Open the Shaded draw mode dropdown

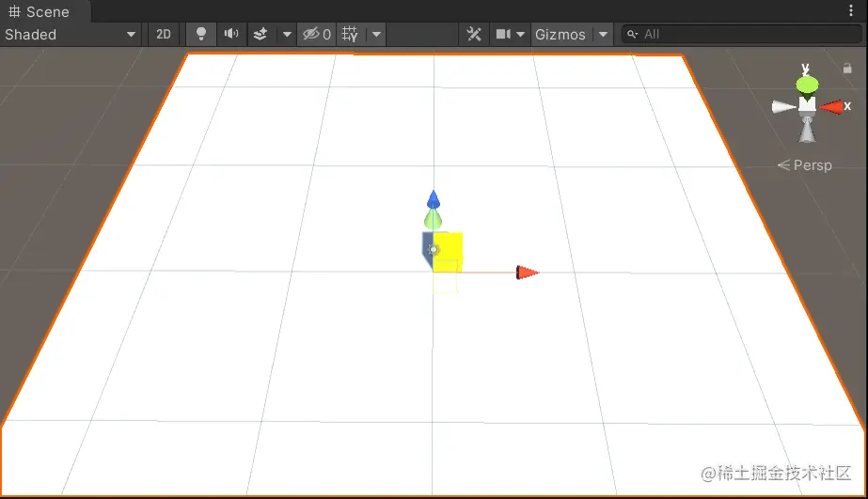(71, 34)
